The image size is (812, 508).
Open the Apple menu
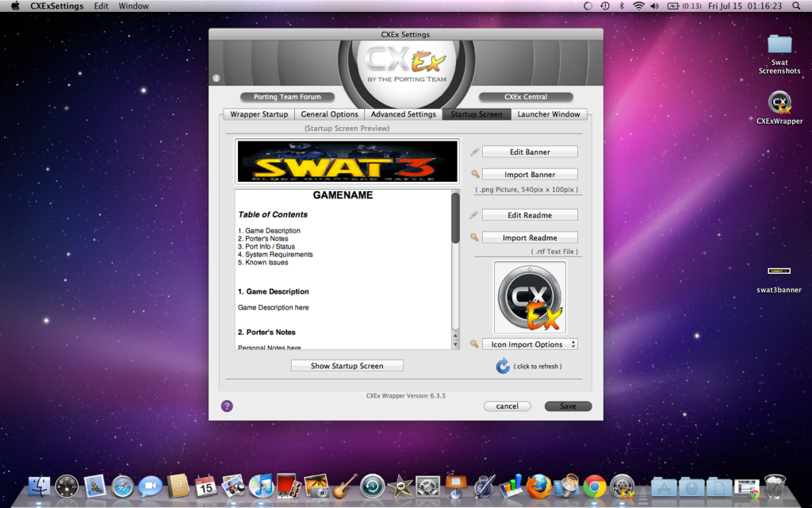pos(15,6)
